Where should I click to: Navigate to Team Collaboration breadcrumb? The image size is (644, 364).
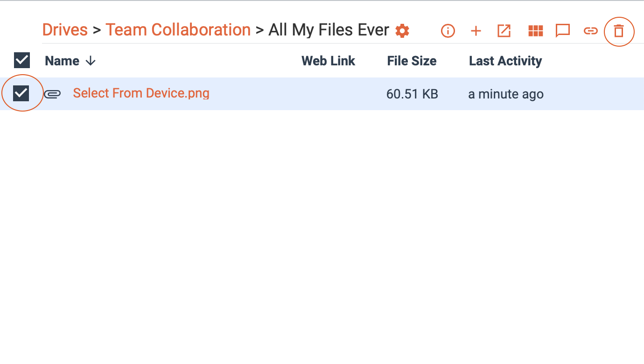pyautogui.click(x=178, y=30)
